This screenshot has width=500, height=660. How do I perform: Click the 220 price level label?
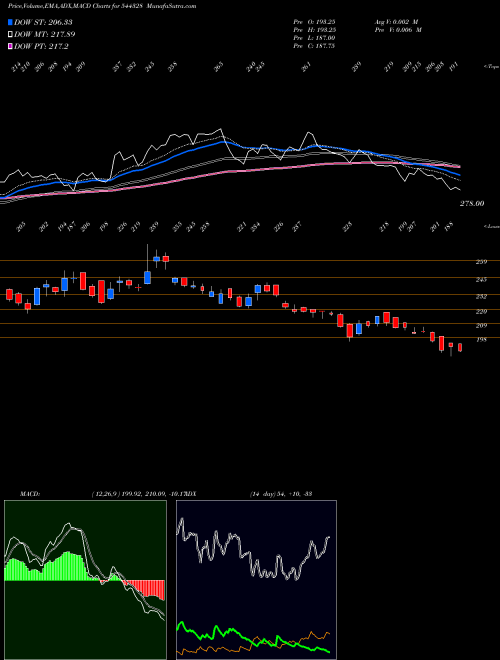(x=481, y=311)
